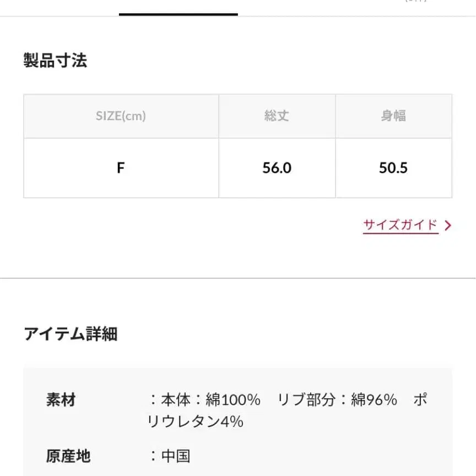Screen dimensions: 476x476
Task: Select the 本体：綿100% material text
Action: click(209, 400)
